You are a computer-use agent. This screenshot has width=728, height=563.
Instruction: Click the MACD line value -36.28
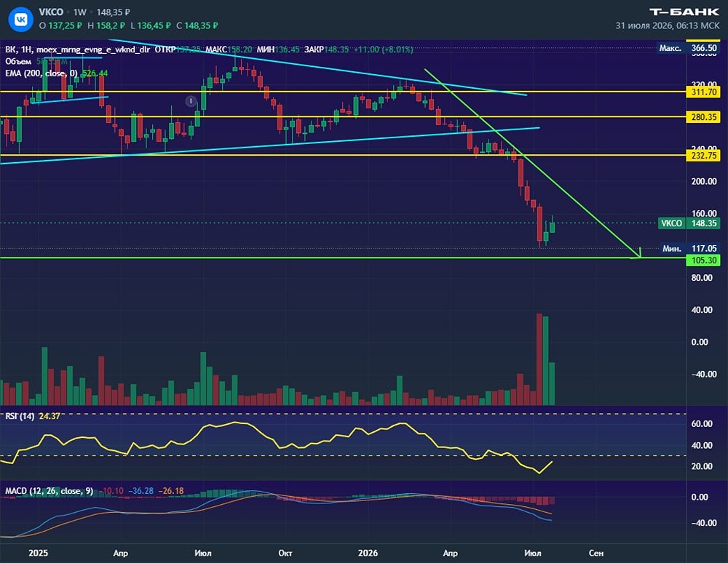click(141, 491)
